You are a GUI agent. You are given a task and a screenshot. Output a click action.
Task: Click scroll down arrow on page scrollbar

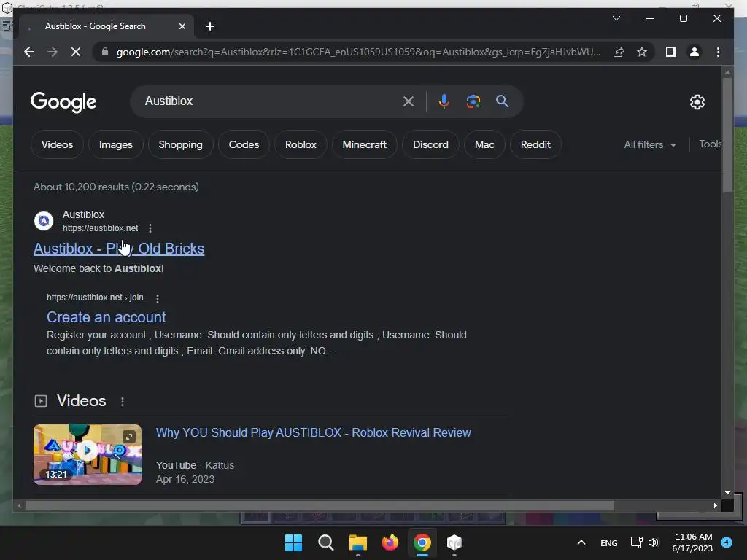click(727, 493)
